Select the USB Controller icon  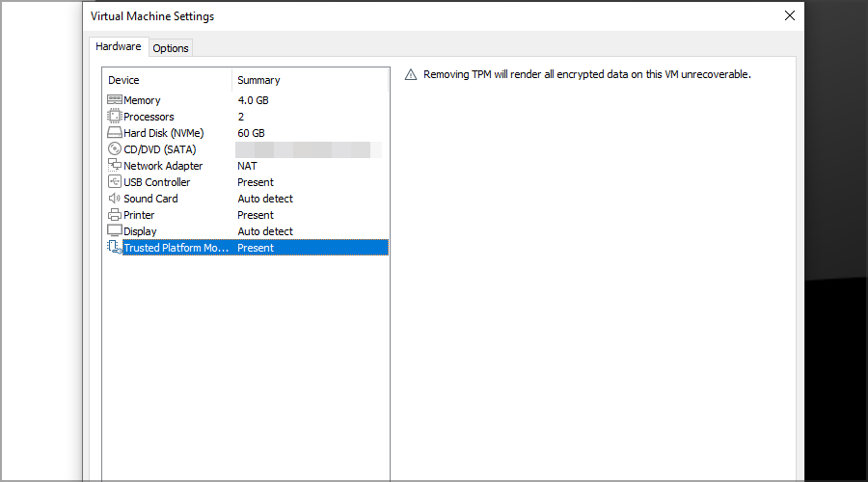(x=114, y=182)
